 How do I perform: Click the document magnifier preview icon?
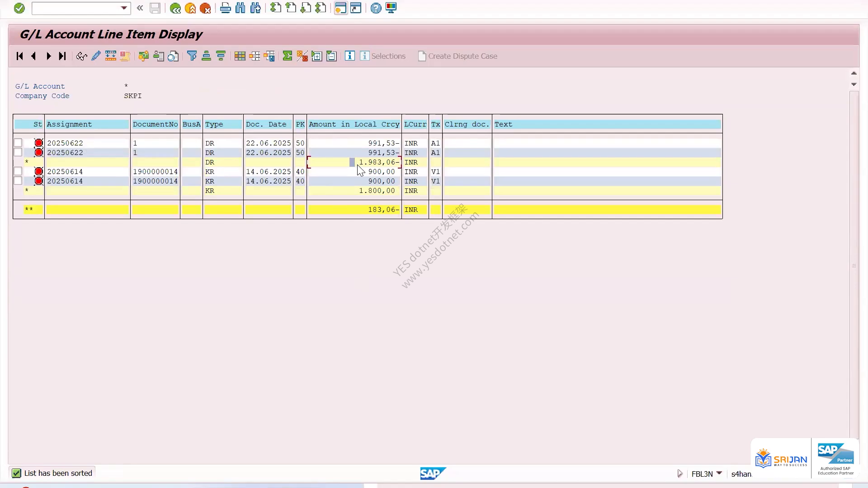[x=173, y=56]
